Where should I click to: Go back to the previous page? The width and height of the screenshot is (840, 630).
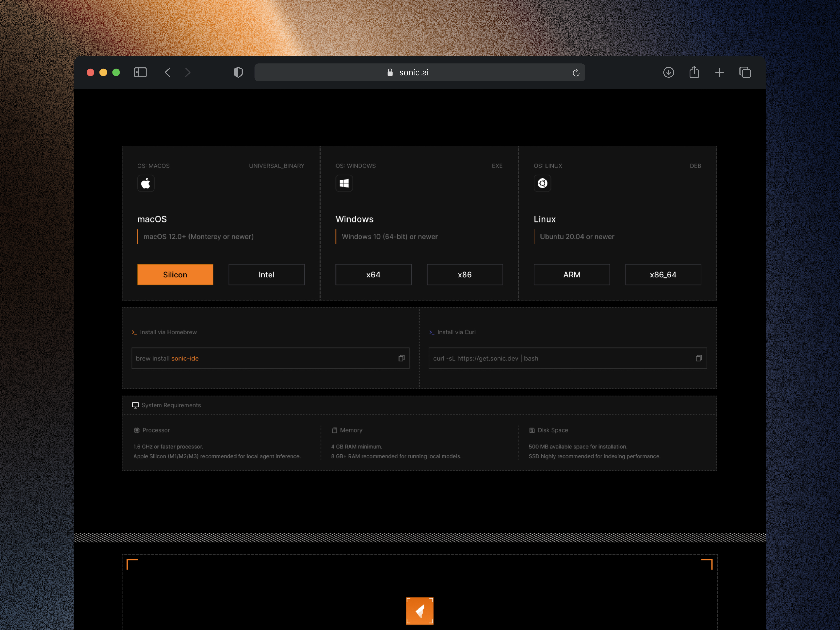[167, 72]
